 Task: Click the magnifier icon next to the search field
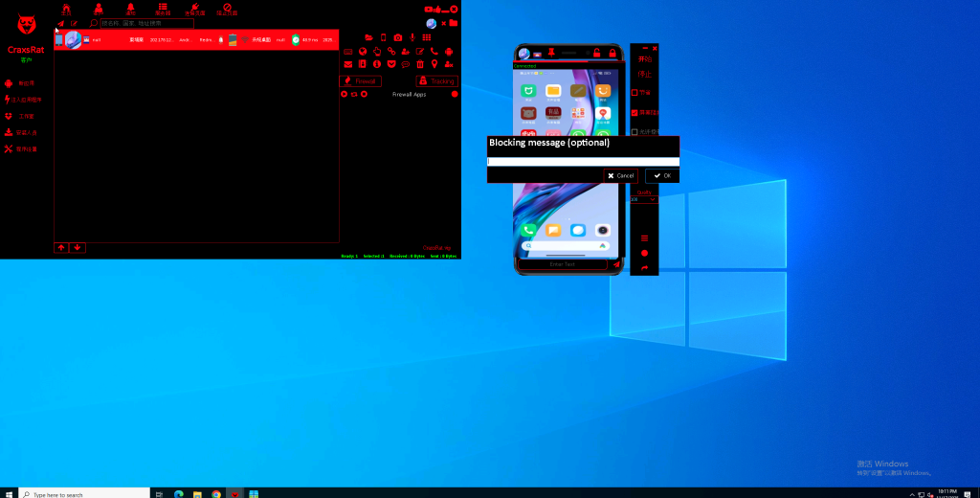coord(94,23)
